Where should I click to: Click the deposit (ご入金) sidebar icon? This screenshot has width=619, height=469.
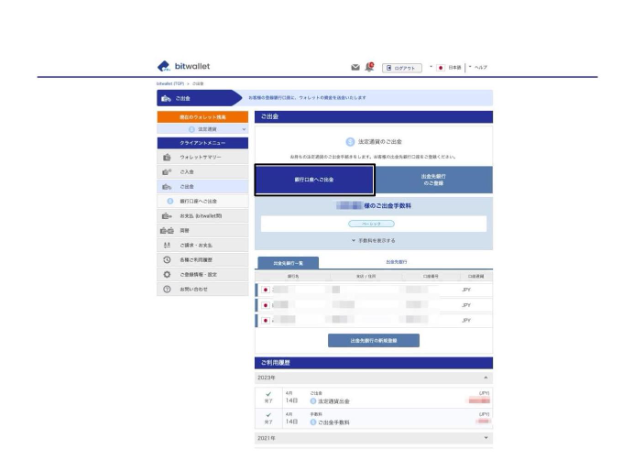(x=166, y=172)
